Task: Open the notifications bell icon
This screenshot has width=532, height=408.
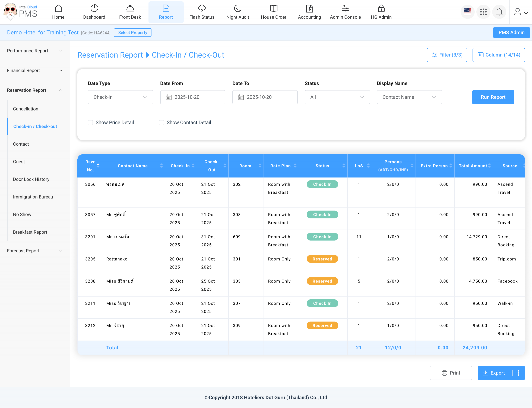Action: (x=499, y=12)
